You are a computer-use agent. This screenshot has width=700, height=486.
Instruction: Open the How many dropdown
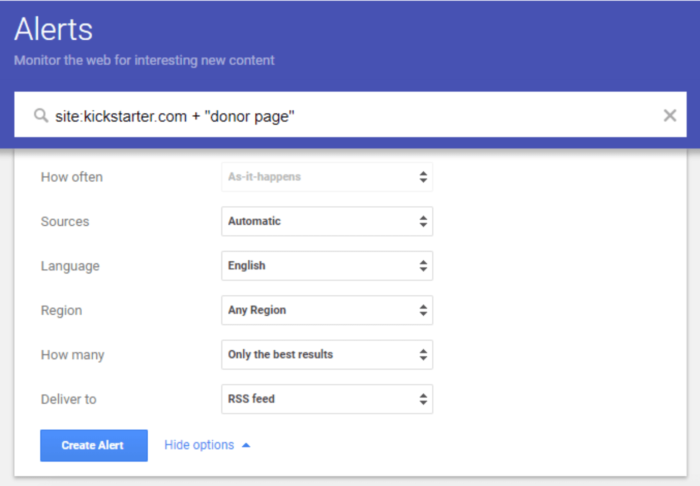tap(327, 355)
